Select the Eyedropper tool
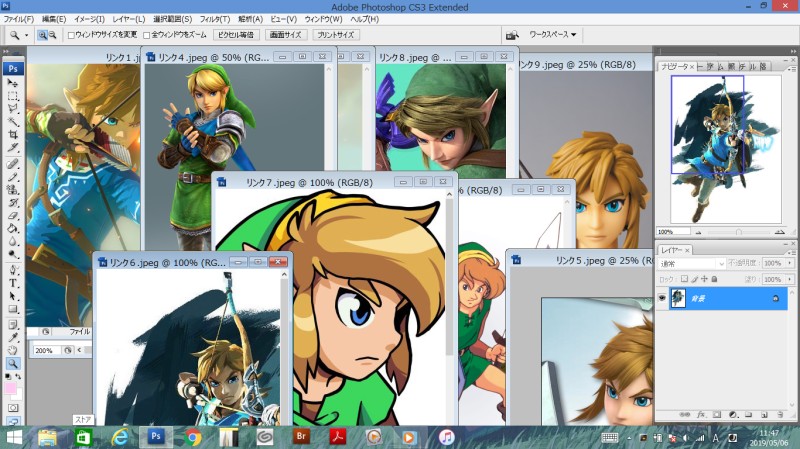Viewport: 800px width, 449px height. coord(13,338)
